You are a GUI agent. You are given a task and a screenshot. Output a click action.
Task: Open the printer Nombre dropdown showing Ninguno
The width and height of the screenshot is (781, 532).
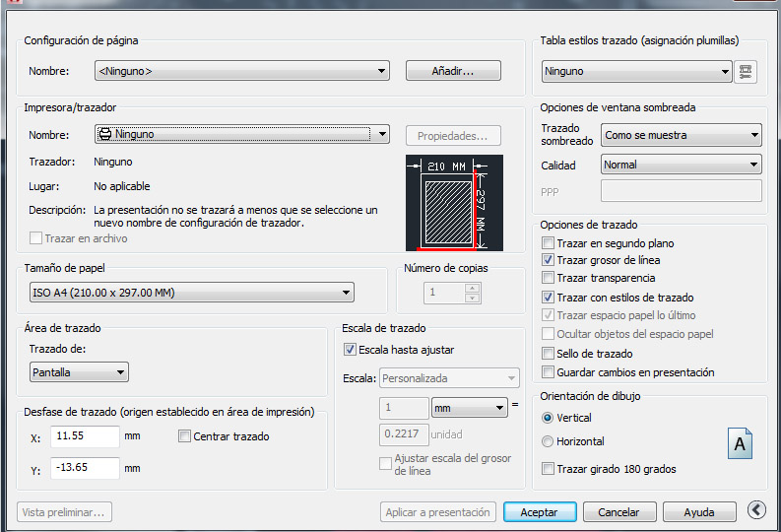point(242,134)
